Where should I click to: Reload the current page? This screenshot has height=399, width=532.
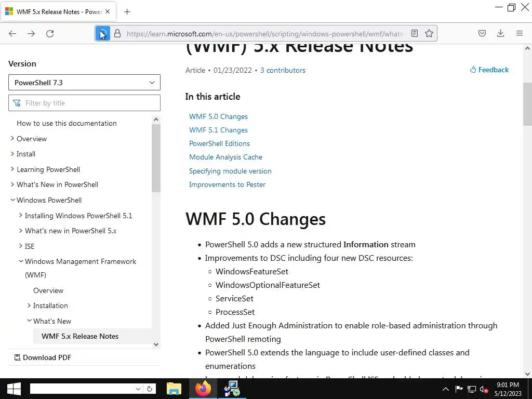(x=50, y=33)
